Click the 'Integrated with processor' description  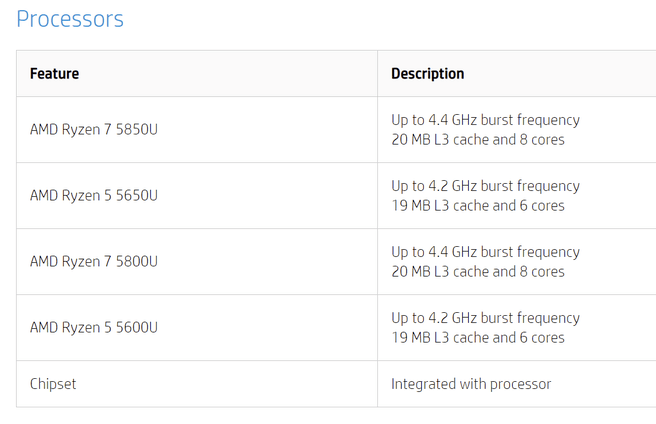[x=471, y=384]
